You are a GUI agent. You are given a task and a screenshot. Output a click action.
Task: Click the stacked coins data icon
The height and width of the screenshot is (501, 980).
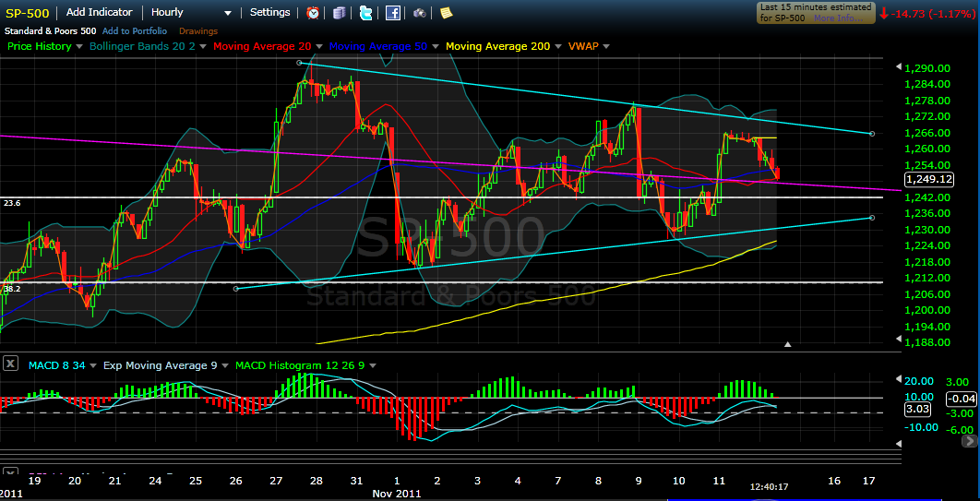tap(339, 13)
